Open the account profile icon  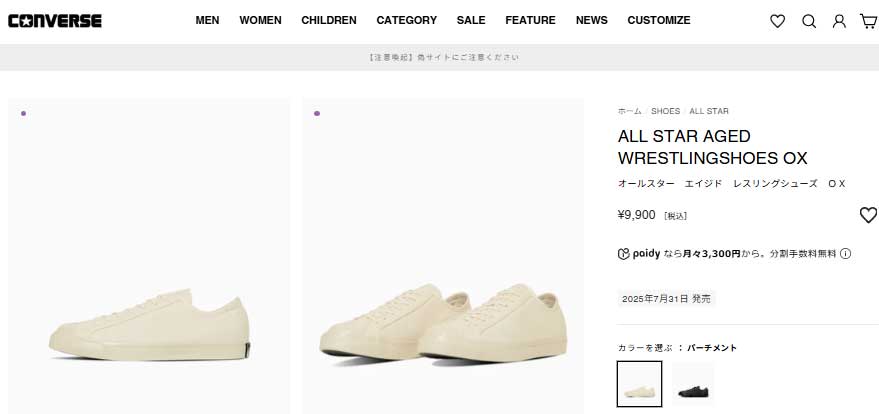click(x=839, y=21)
